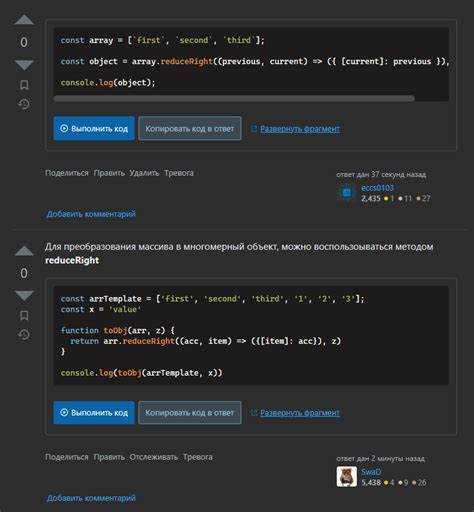
Task: Copy arrTemplate snippet code to answer
Action: coord(190,412)
